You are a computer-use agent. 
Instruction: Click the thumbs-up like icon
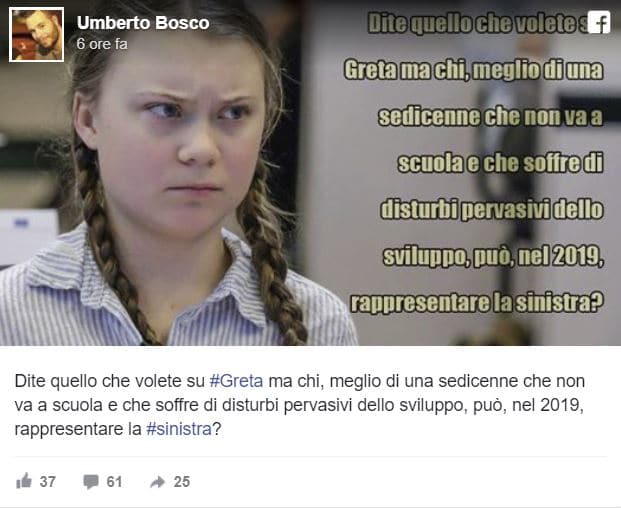(24, 481)
